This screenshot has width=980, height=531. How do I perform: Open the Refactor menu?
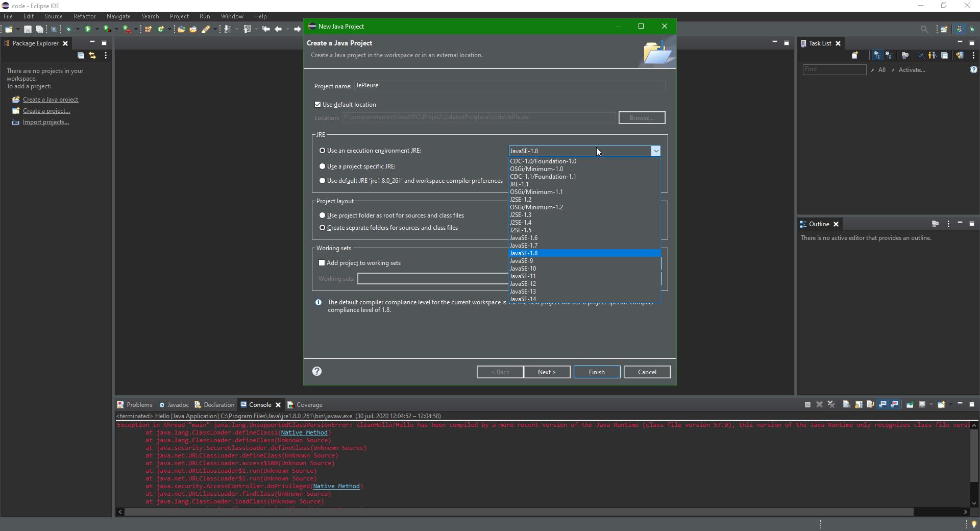coord(84,16)
